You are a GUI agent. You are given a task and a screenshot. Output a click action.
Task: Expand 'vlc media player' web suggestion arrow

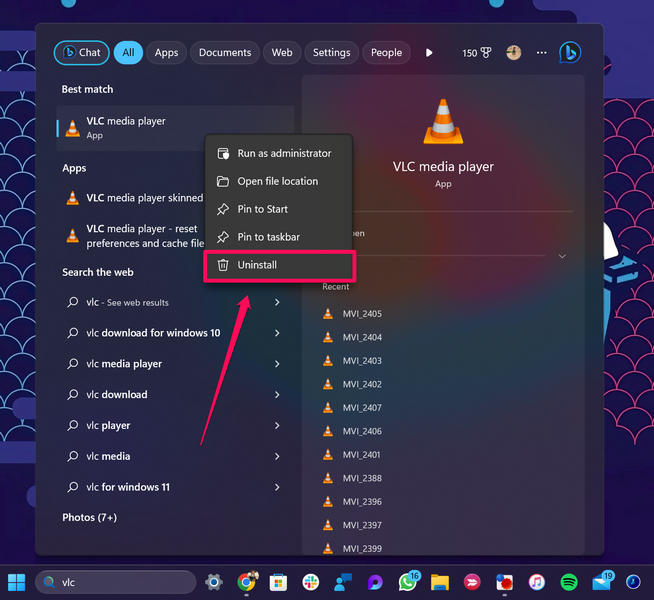(x=277, y=364)
